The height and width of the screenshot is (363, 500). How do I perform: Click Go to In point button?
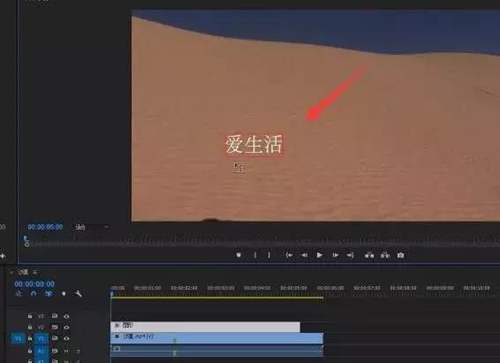(289, 255)
